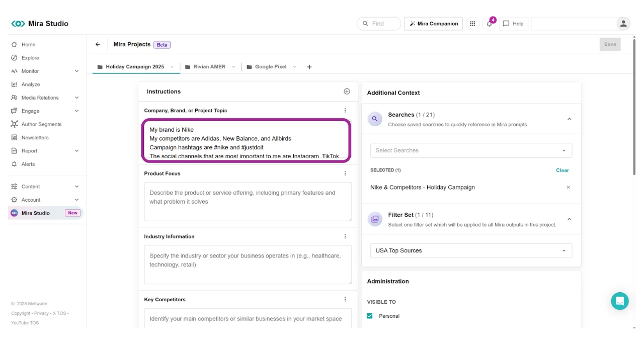Click the Help button

coord(513,24)
